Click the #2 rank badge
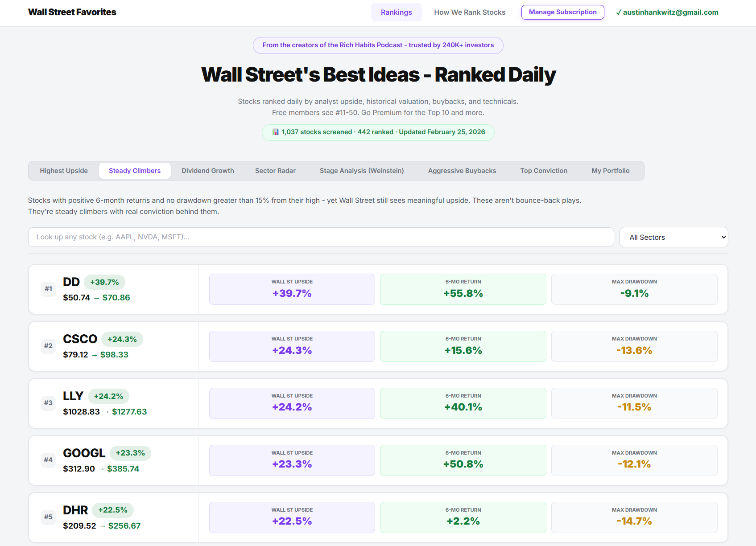 point(48,346)
